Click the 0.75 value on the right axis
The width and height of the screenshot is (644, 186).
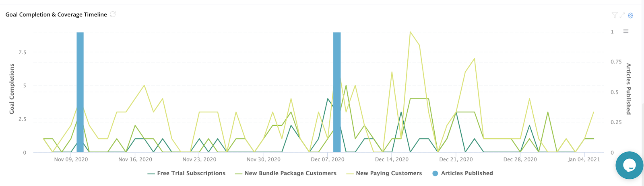tap(616, 62)
